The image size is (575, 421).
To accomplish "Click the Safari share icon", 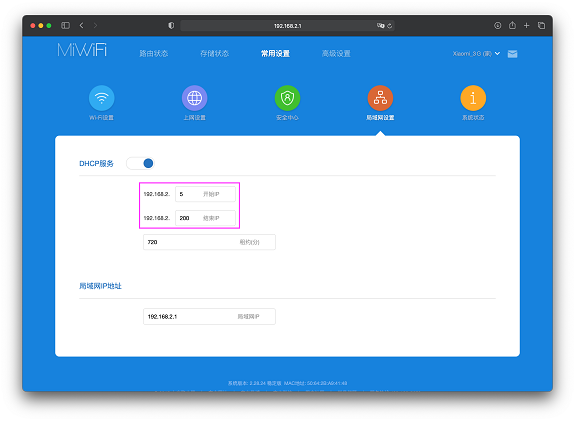I will [512, 25].
